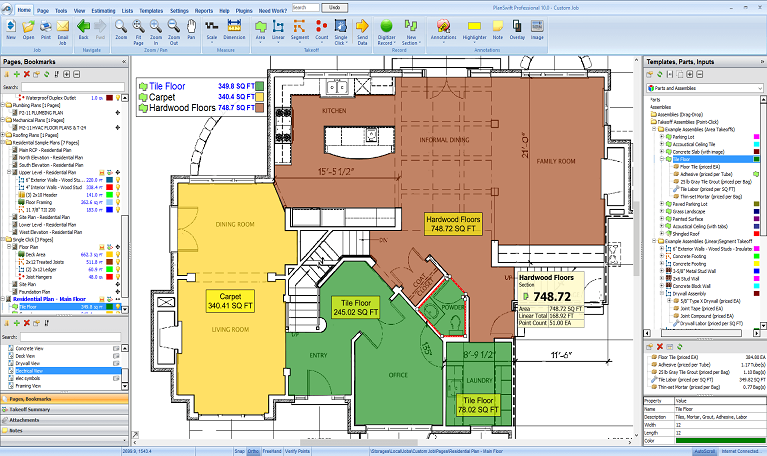Select the Pages, Bookmarks panel button

click(x=65, y=399)
